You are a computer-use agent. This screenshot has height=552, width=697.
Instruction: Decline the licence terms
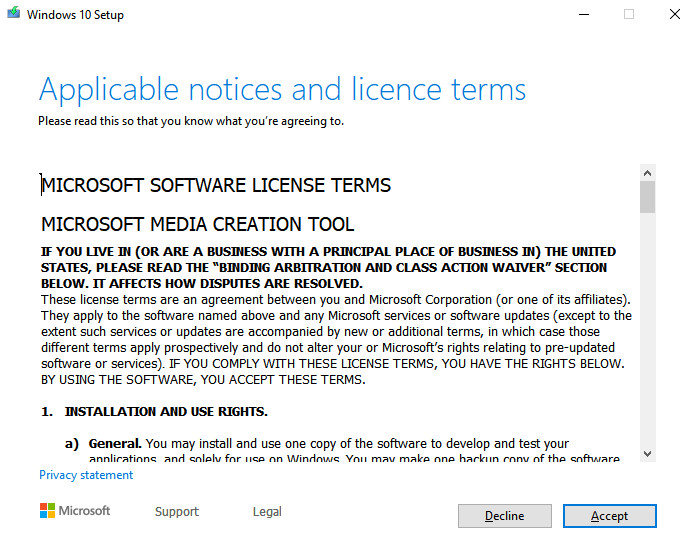click(x=505, y=516)
